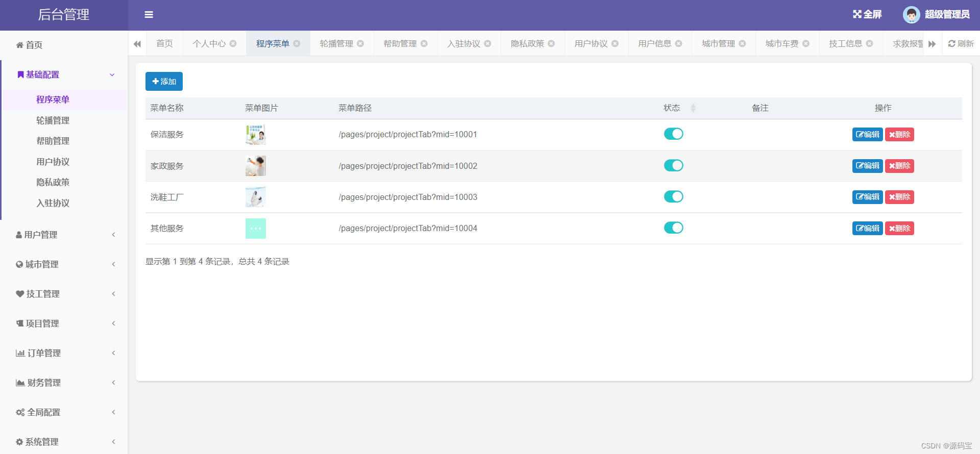Close the 隐私政策 tab
The height and width of the screenshot is (454, 980).
point(551,43)
